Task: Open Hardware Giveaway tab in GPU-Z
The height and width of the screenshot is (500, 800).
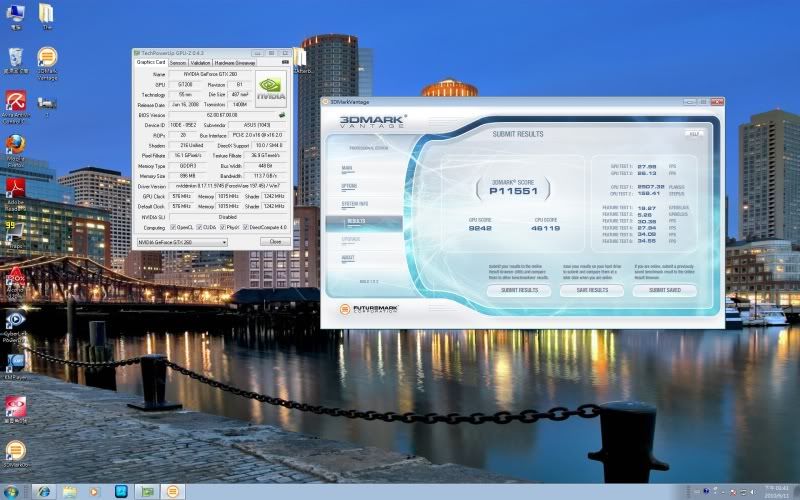Action: (235, 63)
